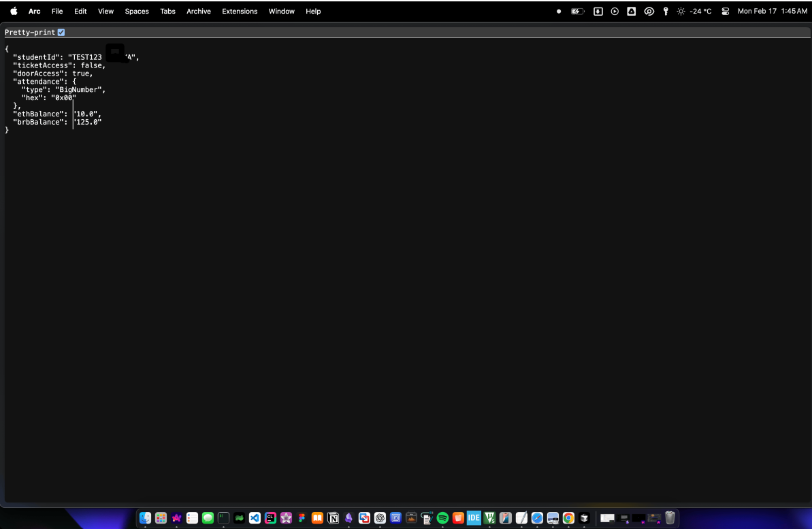Open ChatGPT from the dock
Screen dimensions: 812x529
380,517
